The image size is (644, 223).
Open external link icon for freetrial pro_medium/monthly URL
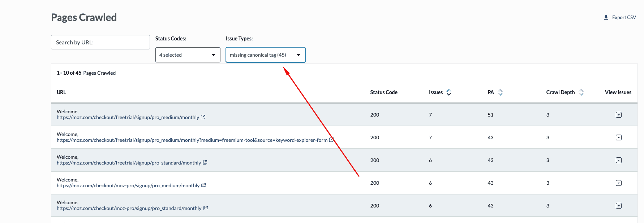pyautogui.click(x=203, y=117)
